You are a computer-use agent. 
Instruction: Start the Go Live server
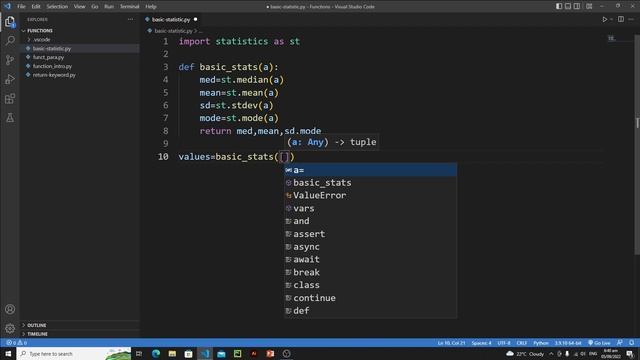click(599, 343)
